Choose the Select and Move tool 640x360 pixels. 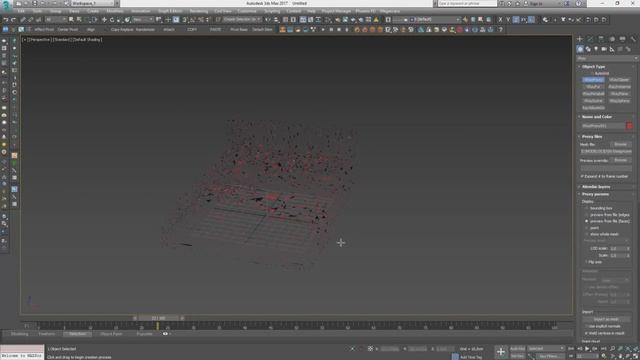pos(104,20)
